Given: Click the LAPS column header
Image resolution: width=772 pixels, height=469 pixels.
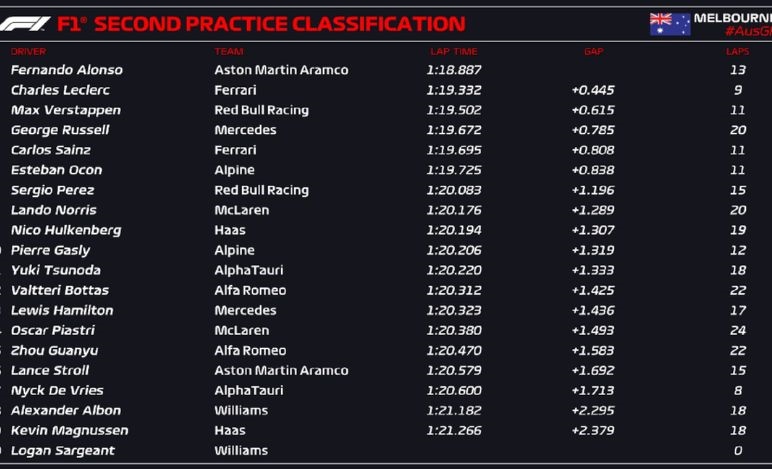Looking at the screenshot, I should 737,52.
